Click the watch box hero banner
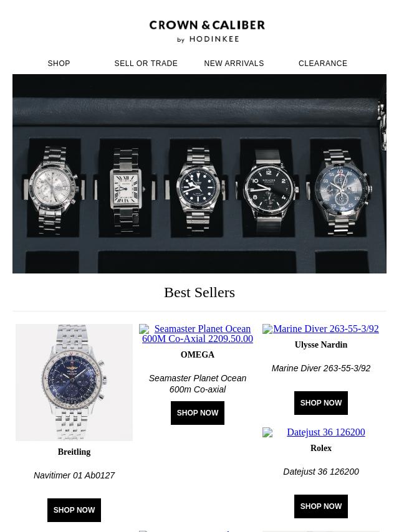 click(199, 174)
